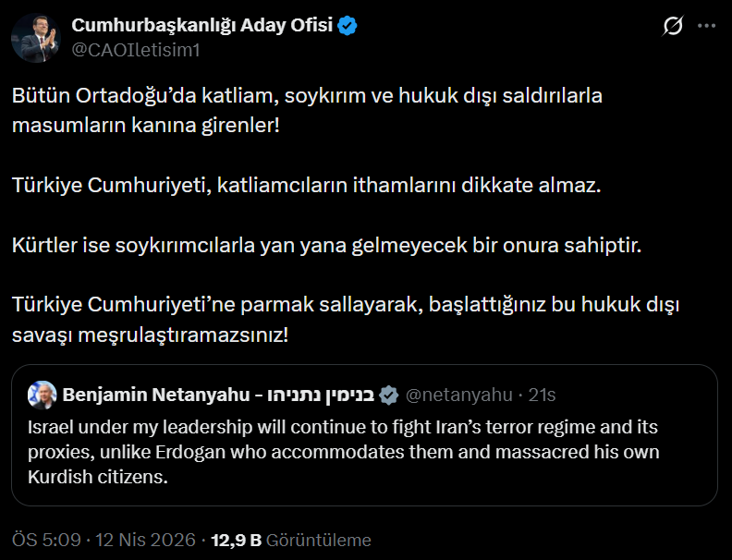Image resolution: width=732 pixels, height=560 pixels.
Task: Click the 21s timestamp on quoted tweet
Action: [x=542, y=395]
